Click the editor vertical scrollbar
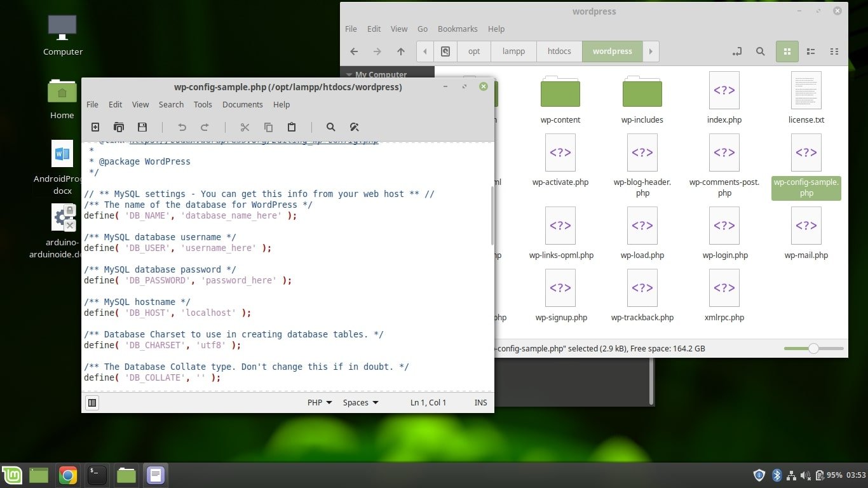868x488 pixels. click(x=492, y=216)
